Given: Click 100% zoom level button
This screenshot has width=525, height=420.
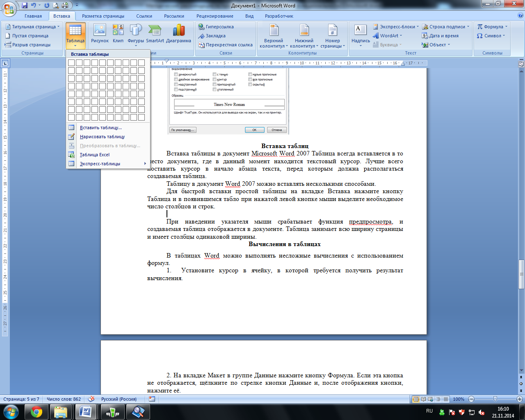Looking at the screenshot, I should 459,399.
